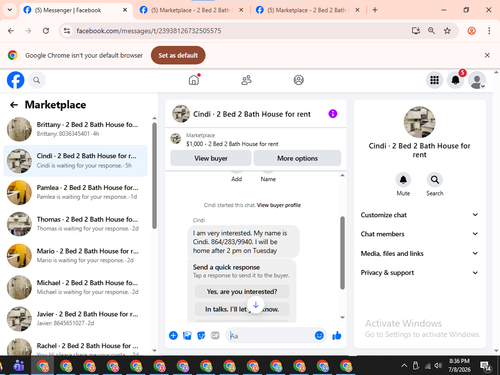Send quick response In talks, I'll let you know
This screenshot has width=500, height=375.
tap(242, 309)
